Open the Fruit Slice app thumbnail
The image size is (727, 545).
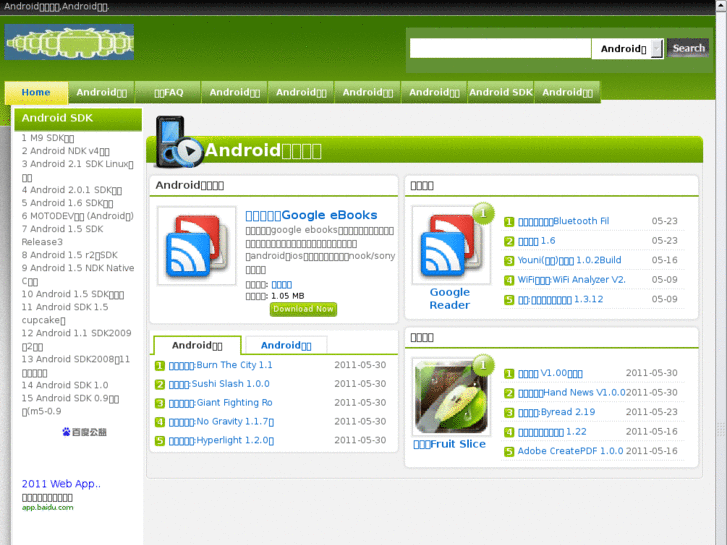tap(451, 397)
